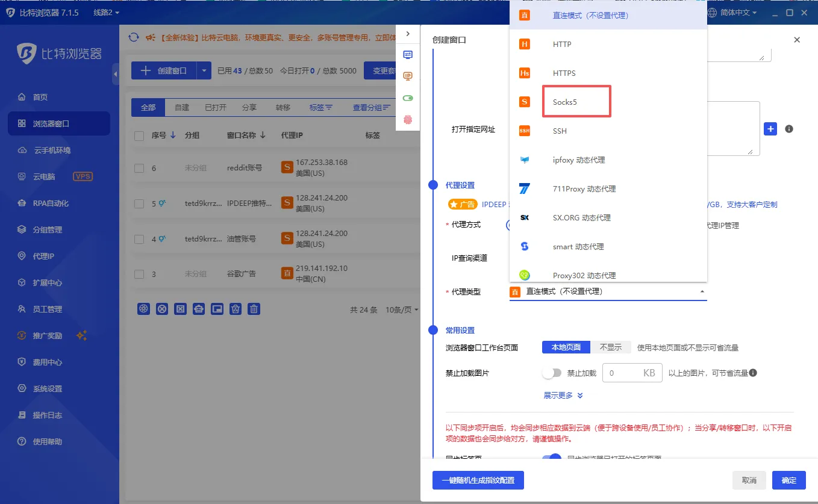Select ipfoxy 动态代理 from the list
This screenshot has height=504, width=818.
point(608,160)
